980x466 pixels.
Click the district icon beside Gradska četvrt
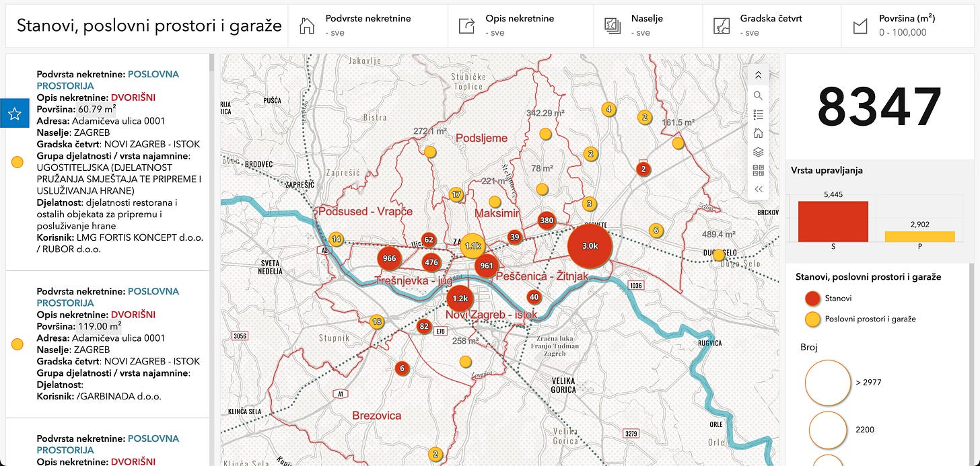tap(721, 26)
